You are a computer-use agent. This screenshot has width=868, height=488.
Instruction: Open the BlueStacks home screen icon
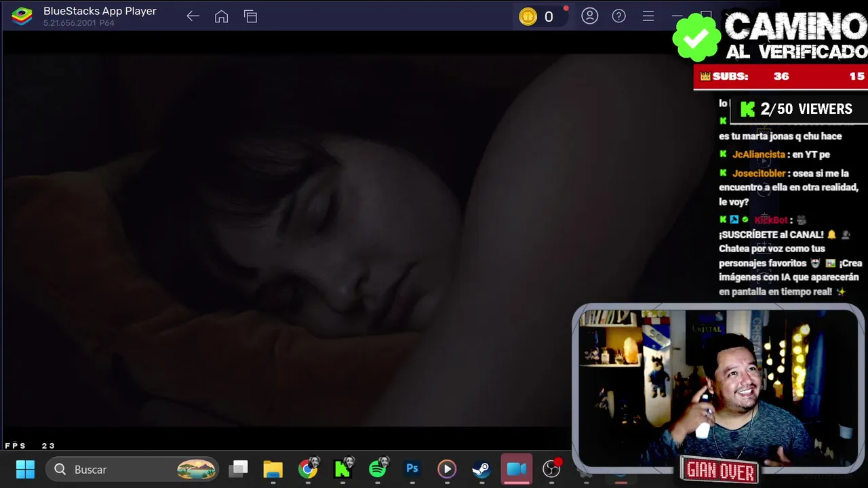221,16
